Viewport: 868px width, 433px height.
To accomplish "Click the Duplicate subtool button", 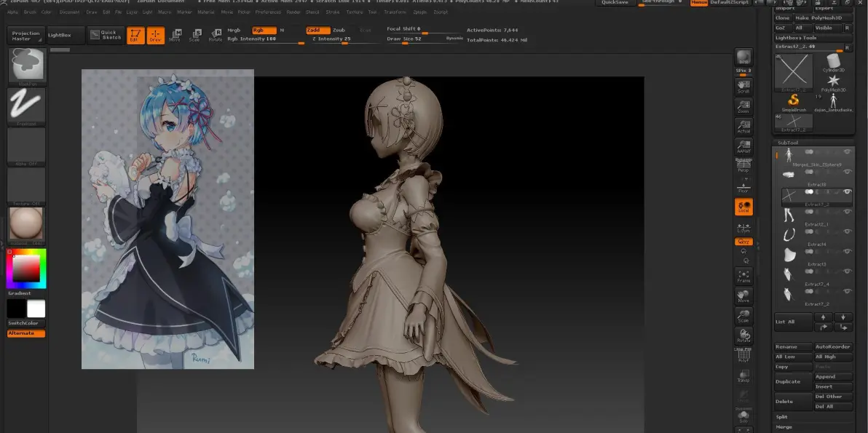I will (793, 381).
